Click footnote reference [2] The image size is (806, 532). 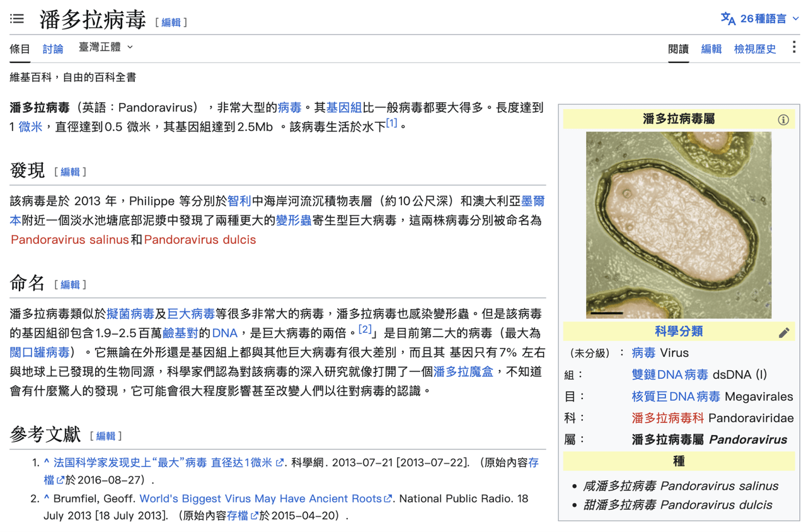pos(365,329)
